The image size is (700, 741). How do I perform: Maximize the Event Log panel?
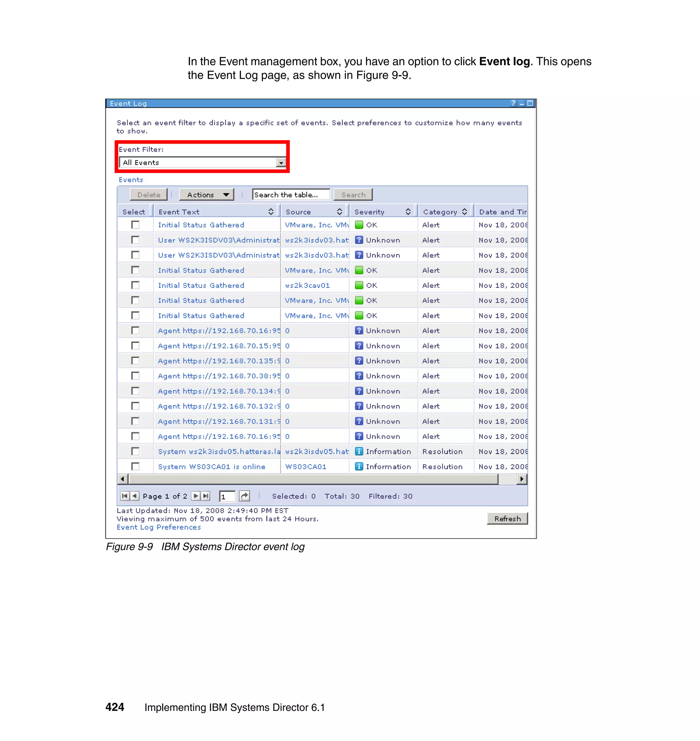530,103
